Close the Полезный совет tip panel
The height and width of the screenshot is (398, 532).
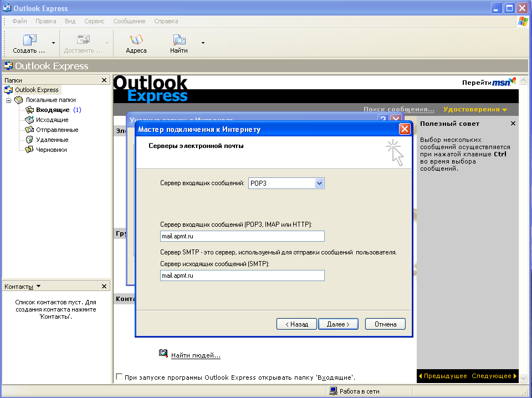pyautogui.click(x=513, y=124)
